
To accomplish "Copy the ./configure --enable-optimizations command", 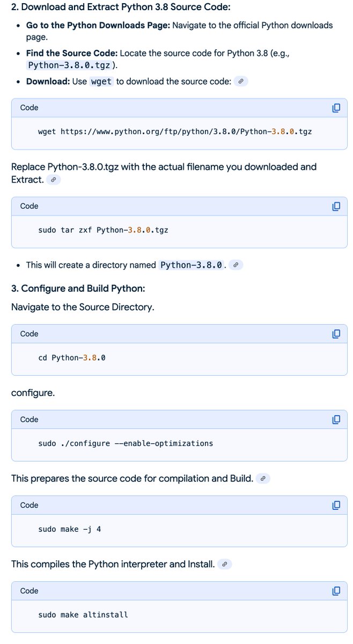I will (x=336, y=420).
